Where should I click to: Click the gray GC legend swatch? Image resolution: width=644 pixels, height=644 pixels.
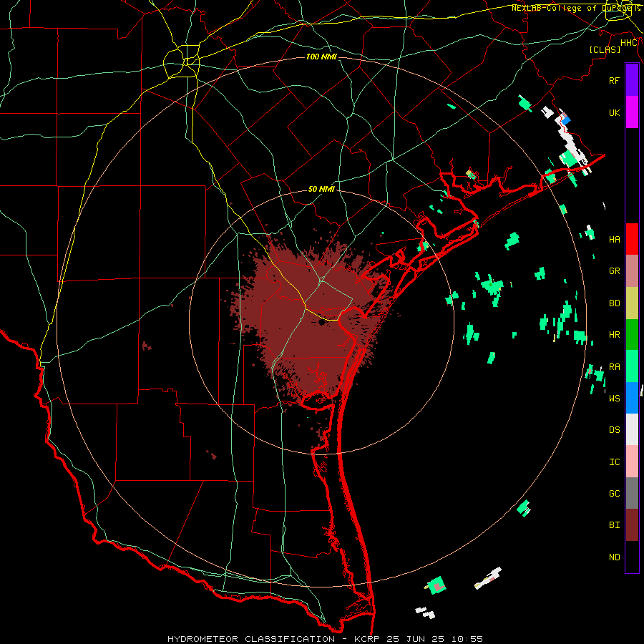pyautogui.click(x=632, y=493)
